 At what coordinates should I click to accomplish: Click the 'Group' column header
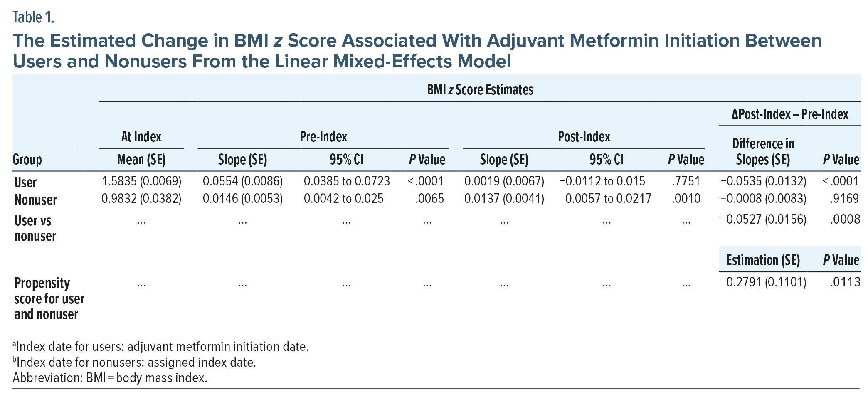click(27, 160)
